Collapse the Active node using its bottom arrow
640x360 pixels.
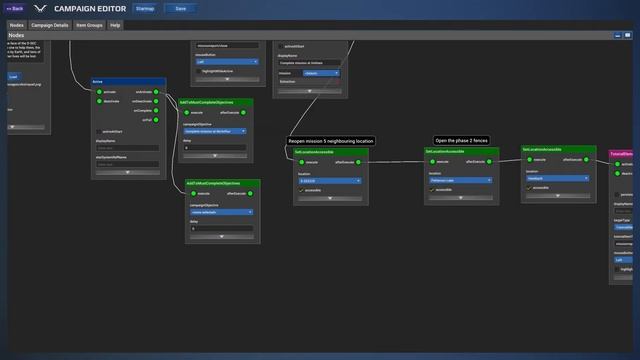128,173
